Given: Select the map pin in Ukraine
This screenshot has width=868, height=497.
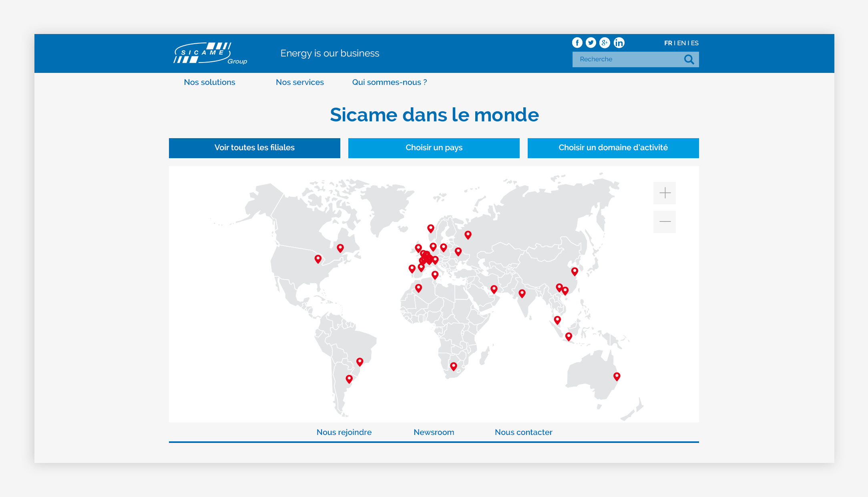Looking at the screenshot, I should [458, 252].
